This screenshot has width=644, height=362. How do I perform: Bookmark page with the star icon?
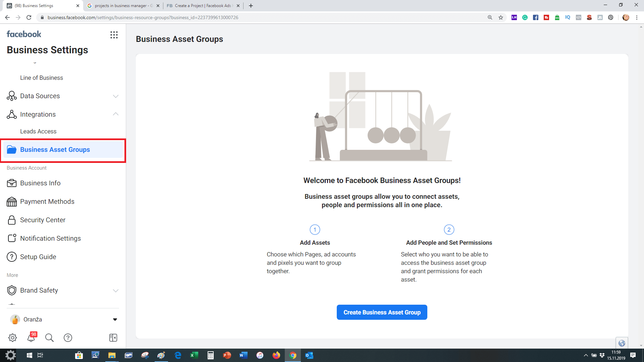pos(501,17)
